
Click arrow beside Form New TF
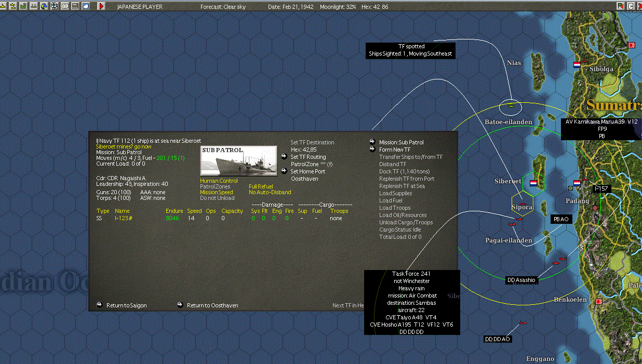pyautogui.click(x=372, y=149)
